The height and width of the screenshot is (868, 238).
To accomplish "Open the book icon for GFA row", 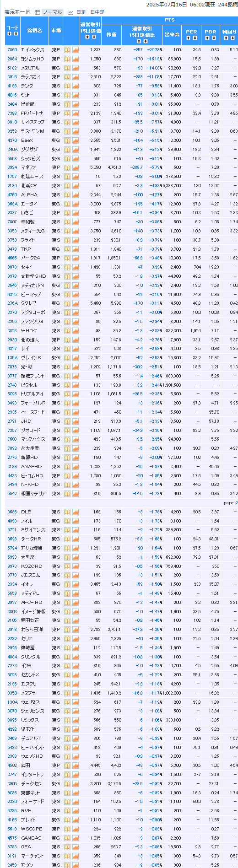I will [x=67, y=847].
